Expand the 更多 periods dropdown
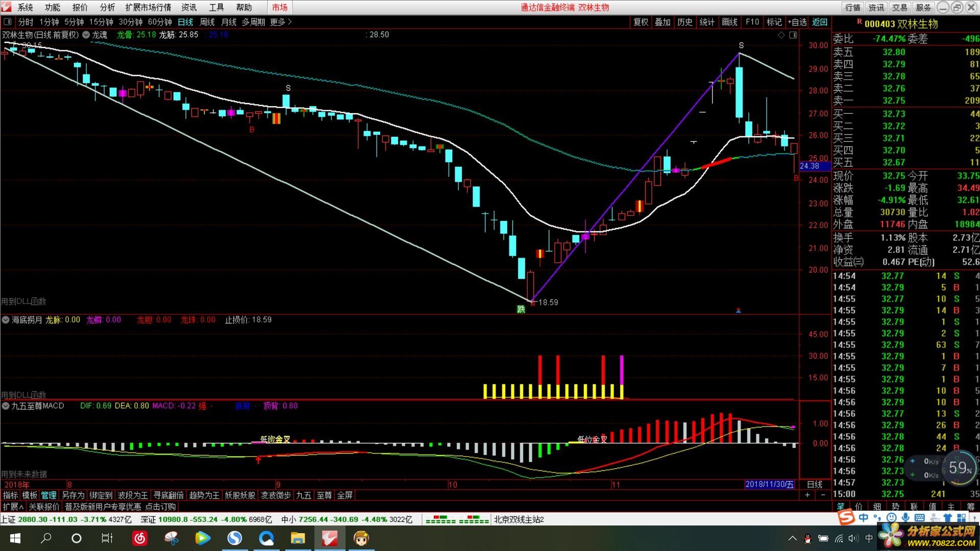The image size is (980, 551). pos(281,22)
